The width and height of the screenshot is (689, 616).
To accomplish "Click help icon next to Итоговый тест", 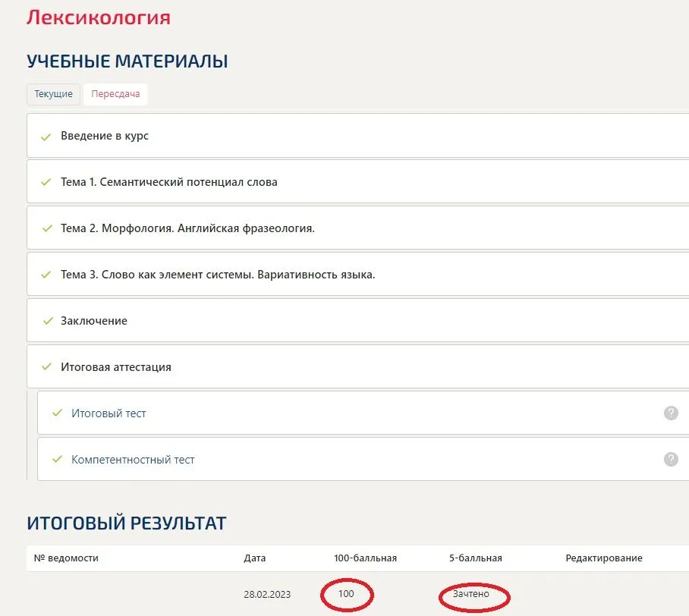I will tap(671, 413).
